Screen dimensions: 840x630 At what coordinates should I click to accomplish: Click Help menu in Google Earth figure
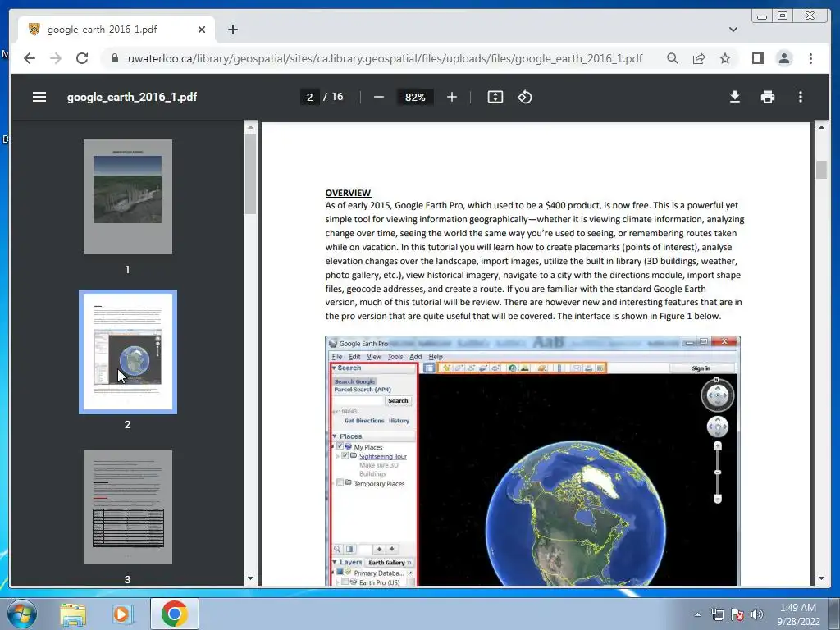[x=436, y=357]
